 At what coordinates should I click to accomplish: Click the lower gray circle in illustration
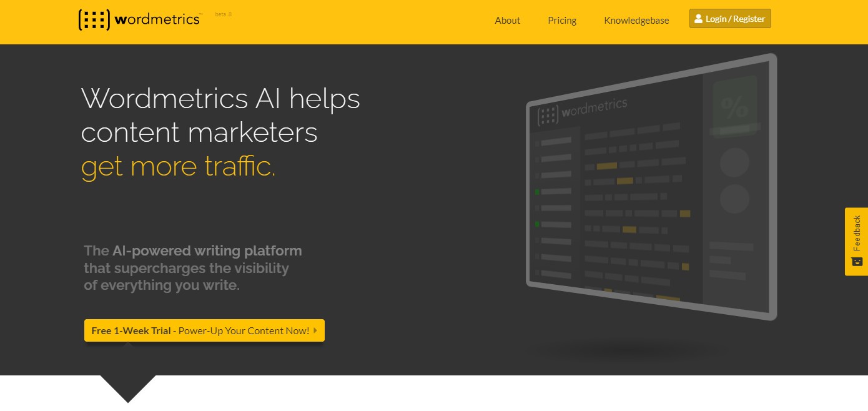coord(734,199)
